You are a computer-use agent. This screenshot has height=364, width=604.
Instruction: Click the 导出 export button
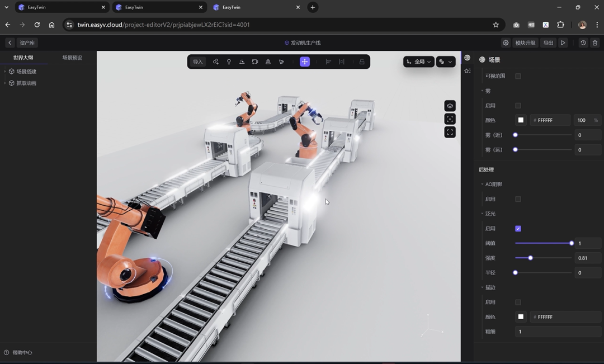tap(548, 43)
